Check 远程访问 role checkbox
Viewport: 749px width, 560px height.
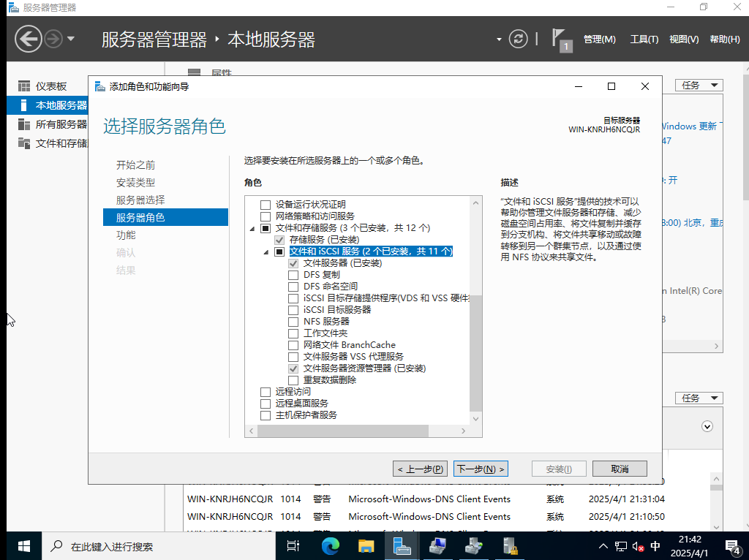(266, 392)
